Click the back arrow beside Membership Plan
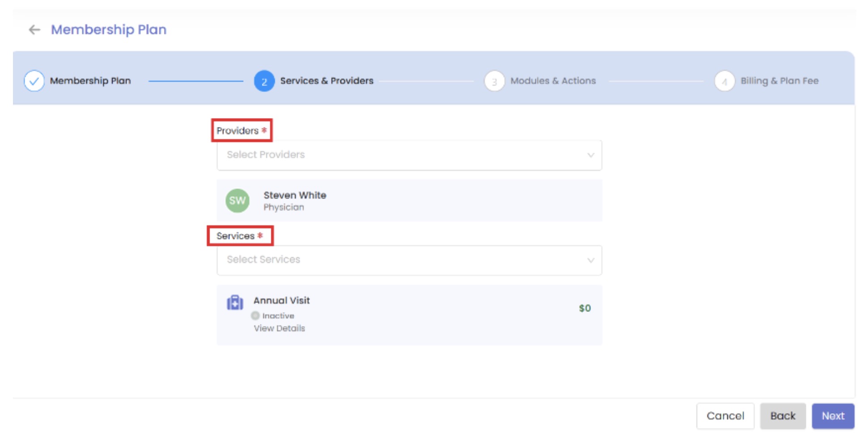This screenshot has height=441, width=868. (x=34, y=30)
